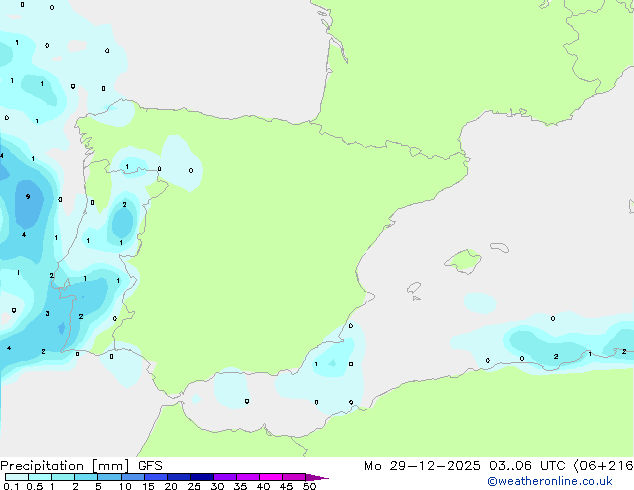
Task: Pick the 15–20 mm blue legend swatch
Action: (156, 477)
